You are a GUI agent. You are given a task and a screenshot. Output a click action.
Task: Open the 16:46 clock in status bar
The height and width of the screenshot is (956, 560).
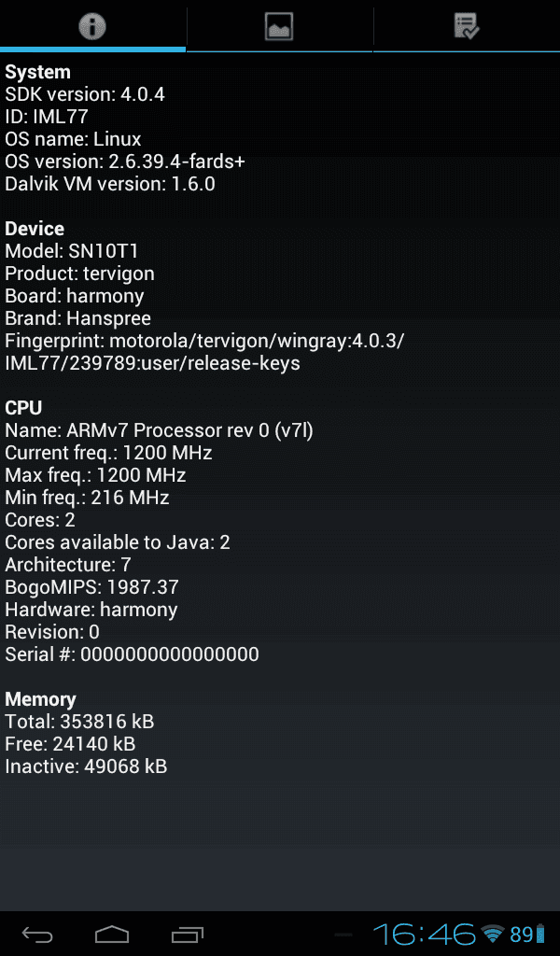[424, 934]
